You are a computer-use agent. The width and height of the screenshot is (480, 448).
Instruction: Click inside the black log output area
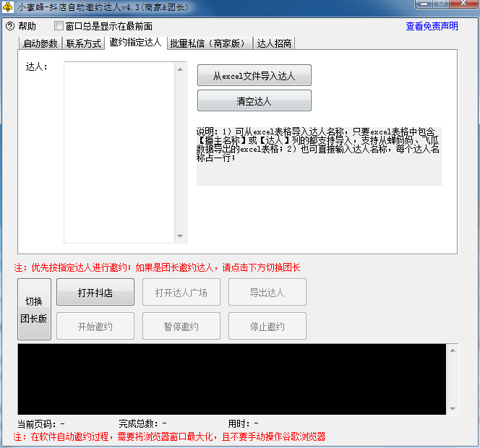pyautogui.click(x=232, y=379)
